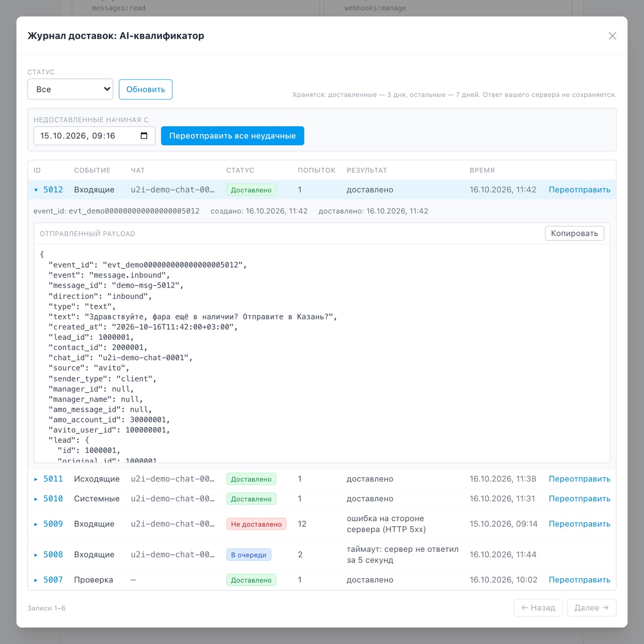Resend test delivery 5007
Screen dimensions: 644x644
[579, 580]
